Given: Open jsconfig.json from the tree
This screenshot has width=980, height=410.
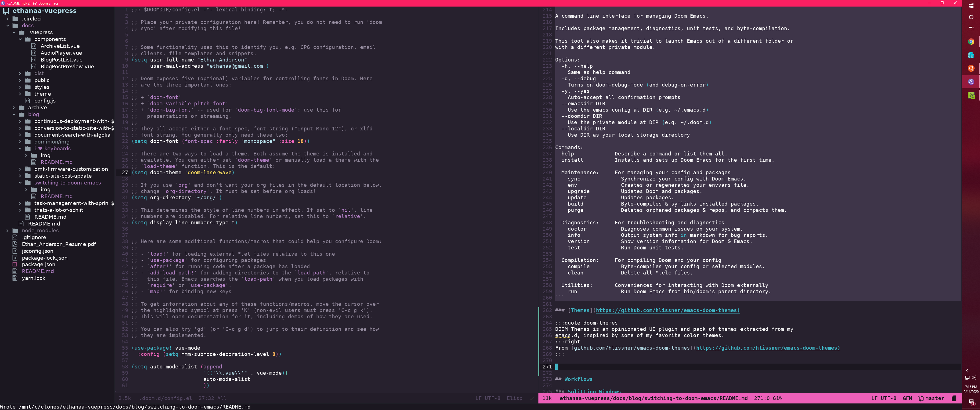Looking at the screenshot, I should tap(38, 251).
